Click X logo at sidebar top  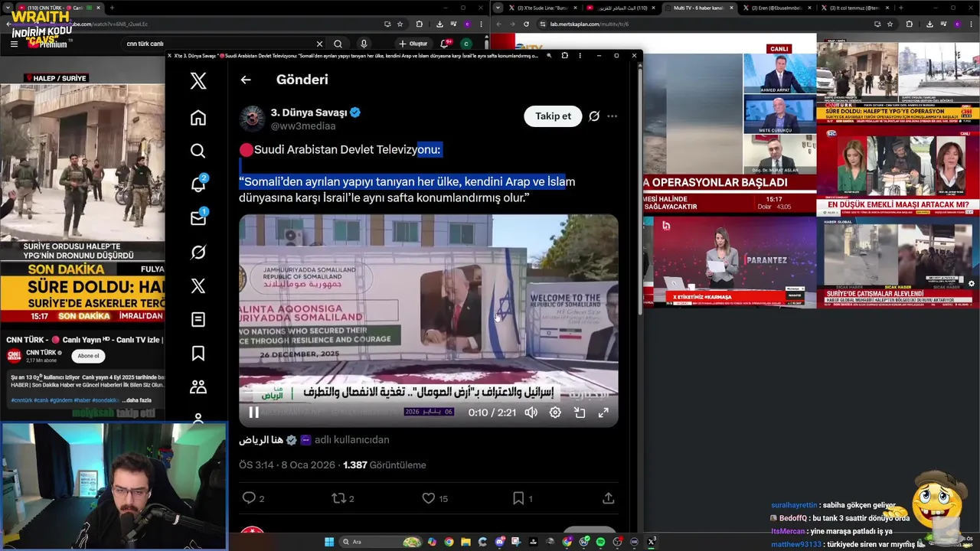point(198,80)
